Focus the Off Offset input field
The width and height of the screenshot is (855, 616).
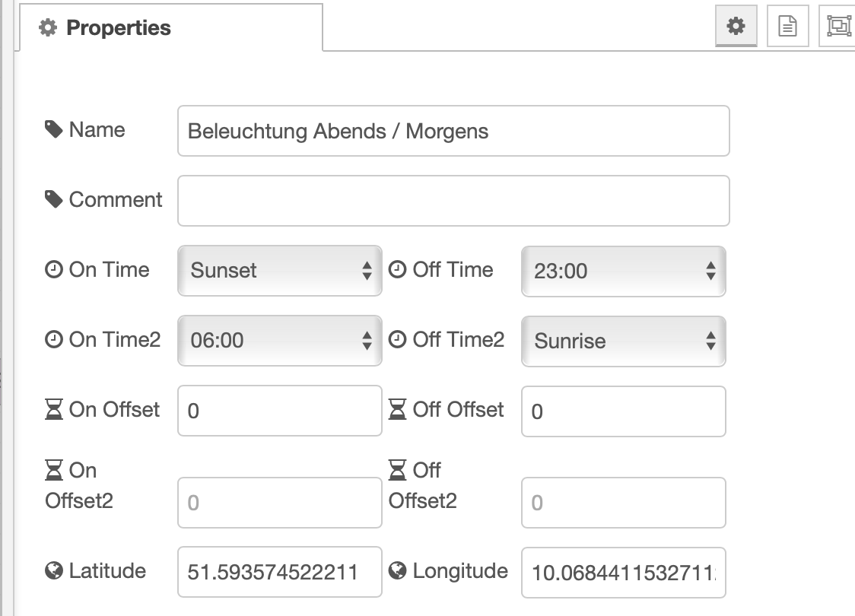click(x=623, y=411)
